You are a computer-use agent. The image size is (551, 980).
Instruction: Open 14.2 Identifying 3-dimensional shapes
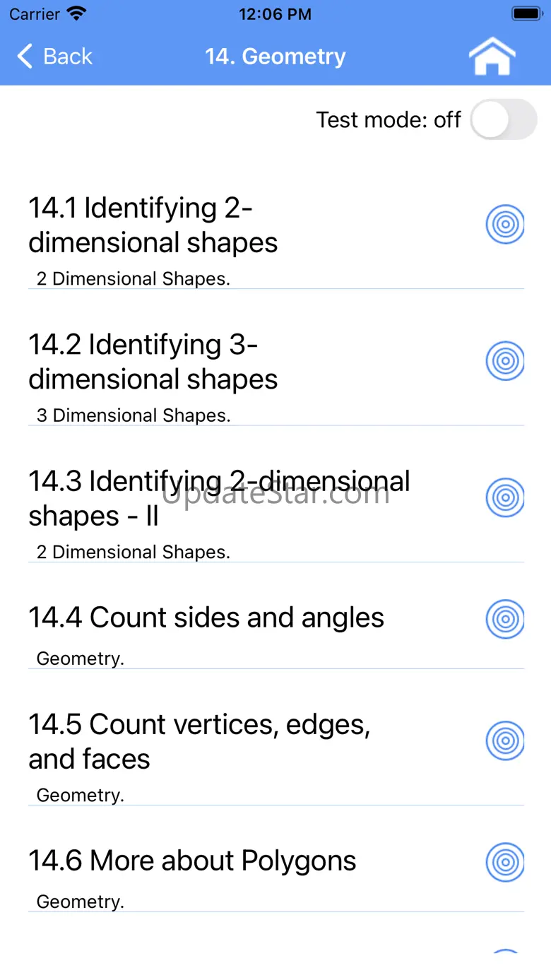click(153, 362)
